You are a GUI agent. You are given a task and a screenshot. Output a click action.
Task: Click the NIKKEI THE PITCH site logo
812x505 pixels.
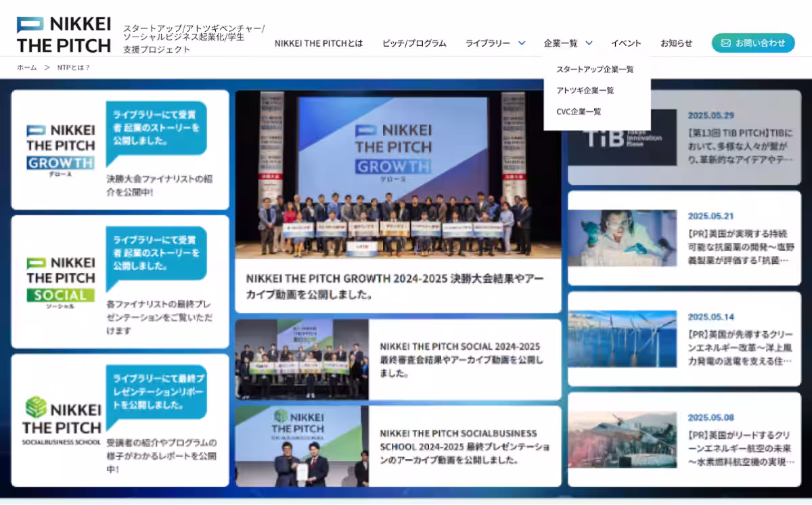pyautogui.click(x=64, y=35)
